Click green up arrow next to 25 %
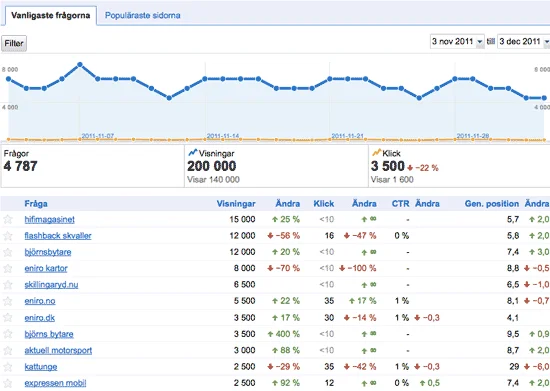 pos(275,220)
